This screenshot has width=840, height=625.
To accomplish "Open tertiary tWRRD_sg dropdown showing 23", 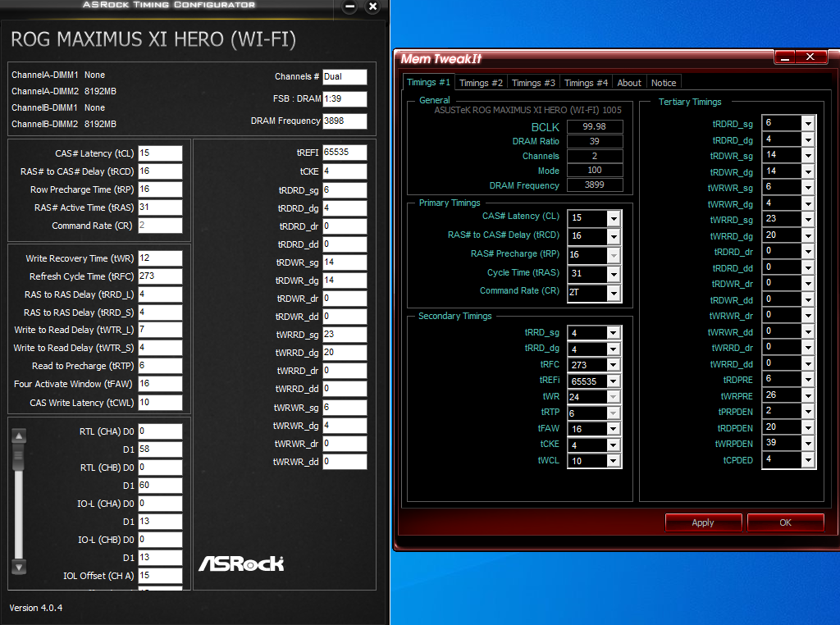I will click(x=808, y=219).
